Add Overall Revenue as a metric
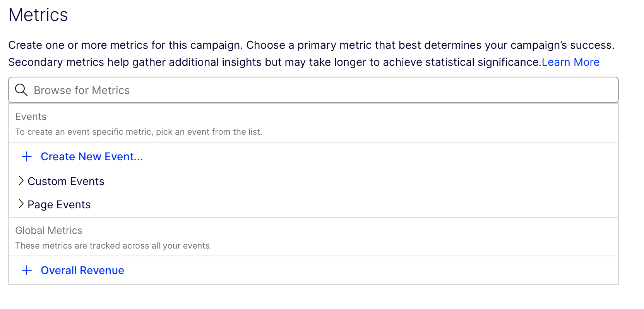The height and width of the screenshot is (309, 644). pyautogui.click(x=82, y=270)
